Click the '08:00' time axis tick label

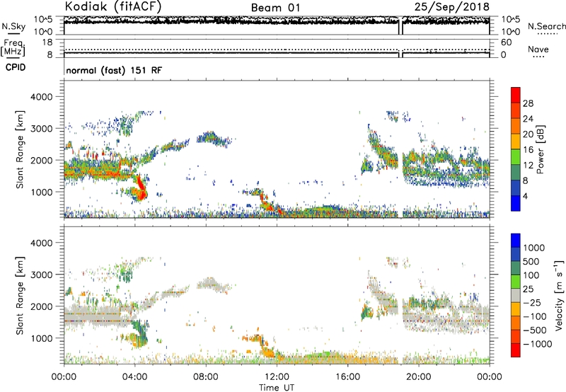(206, 377)
